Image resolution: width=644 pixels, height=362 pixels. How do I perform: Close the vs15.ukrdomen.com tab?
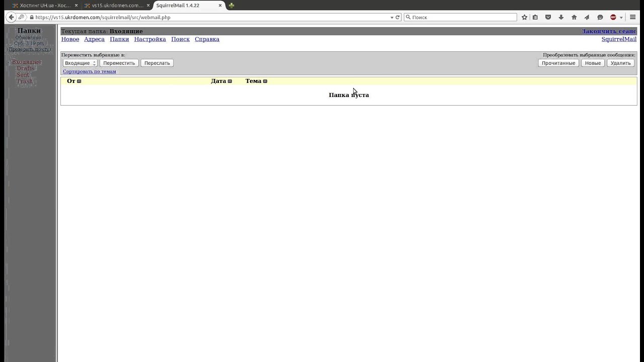pos(148,6)
